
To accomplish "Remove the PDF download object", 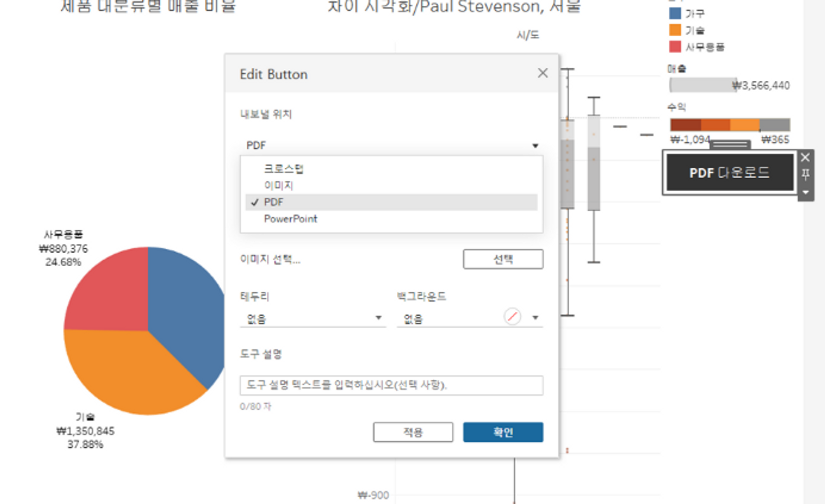I will (805, 157).
